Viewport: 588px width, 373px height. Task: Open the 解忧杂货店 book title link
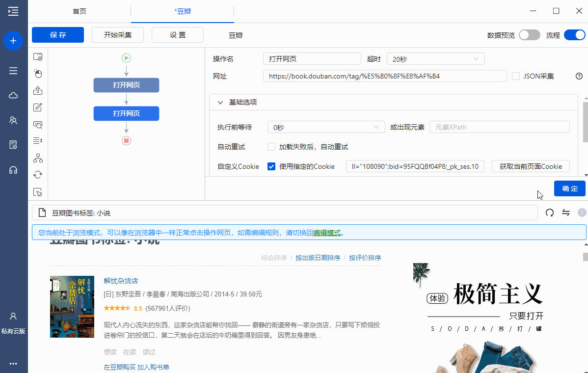pyautogui.click(x=121, y=281)
